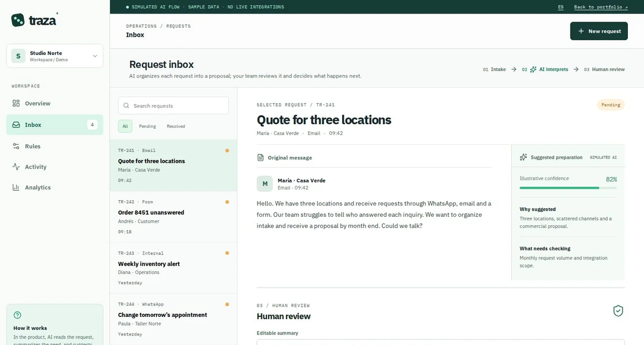
Task: Click the illustrative confidence progress bar
Action: click(568, 188)
